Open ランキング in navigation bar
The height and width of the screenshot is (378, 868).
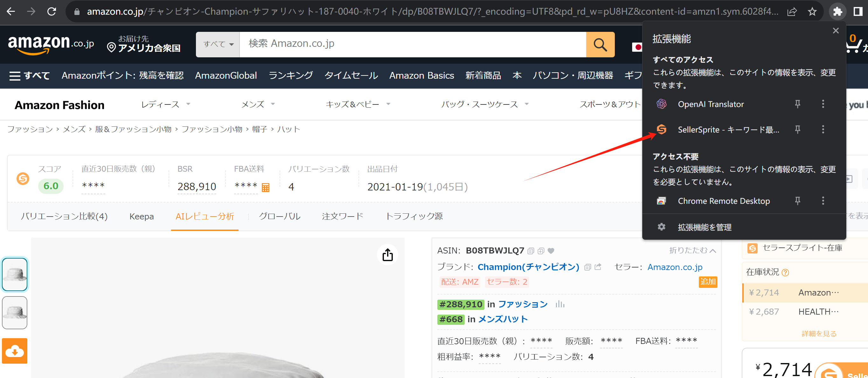coord(290,75)
